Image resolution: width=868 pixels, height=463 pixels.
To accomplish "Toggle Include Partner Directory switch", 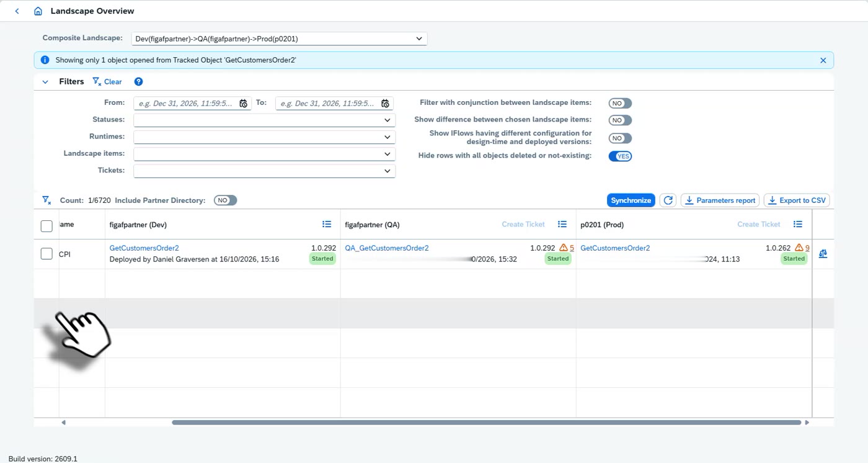I will (x=226, y=200).
